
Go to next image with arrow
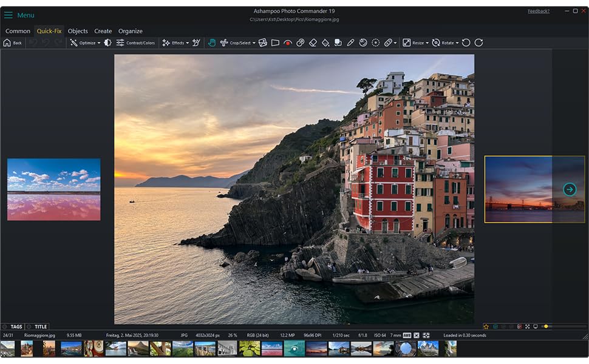570,189
